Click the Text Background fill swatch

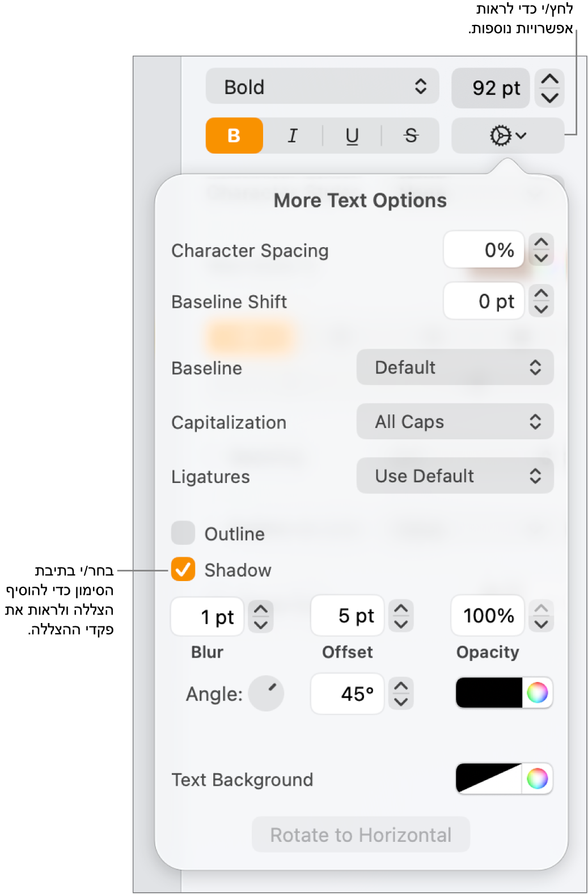click(489, 778)
